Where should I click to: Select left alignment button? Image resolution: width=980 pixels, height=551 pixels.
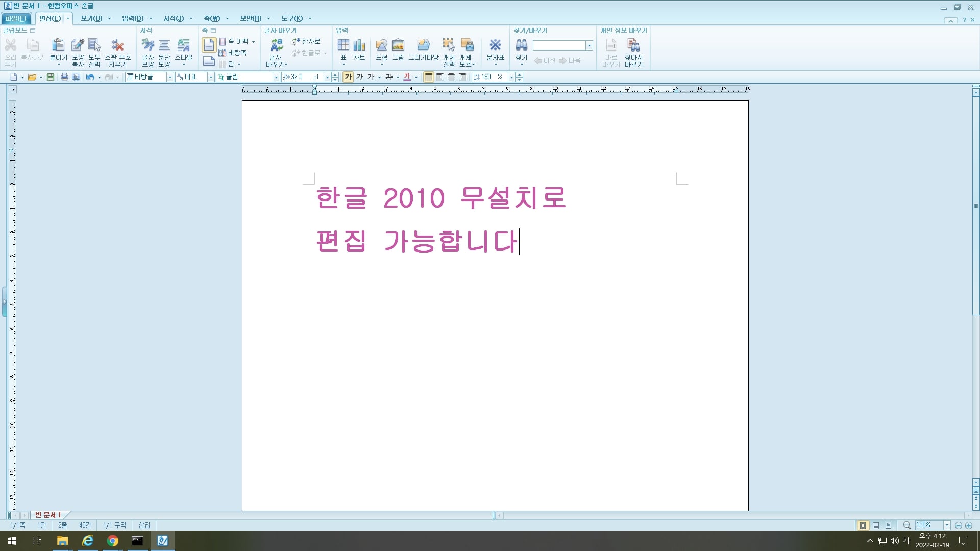[x=440, y=77]
